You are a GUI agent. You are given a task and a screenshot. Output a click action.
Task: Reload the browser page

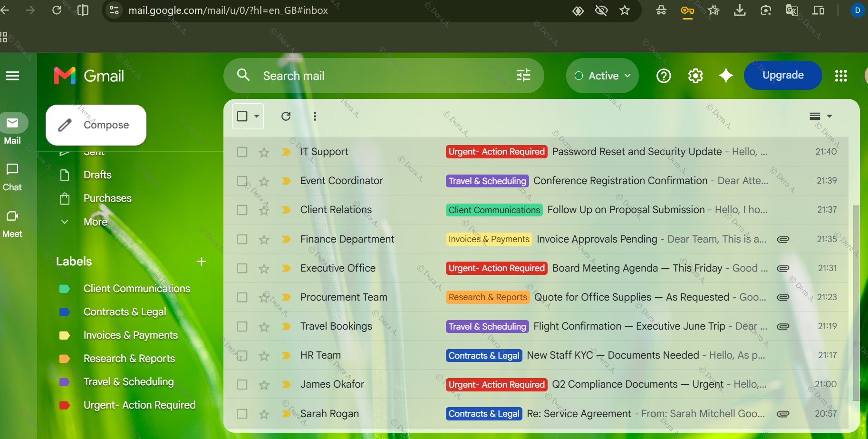(x=57, y=10)
